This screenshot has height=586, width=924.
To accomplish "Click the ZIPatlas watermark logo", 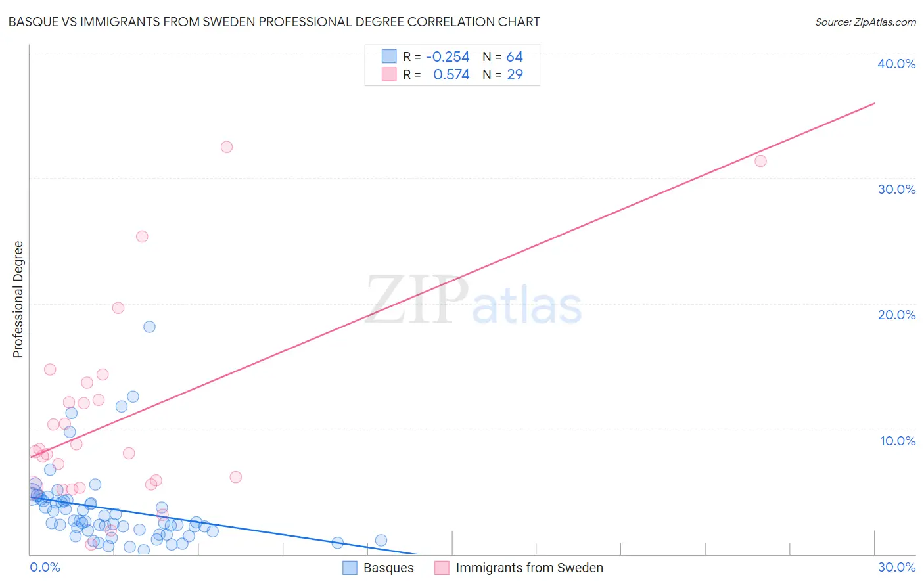I will pos(474,300).
